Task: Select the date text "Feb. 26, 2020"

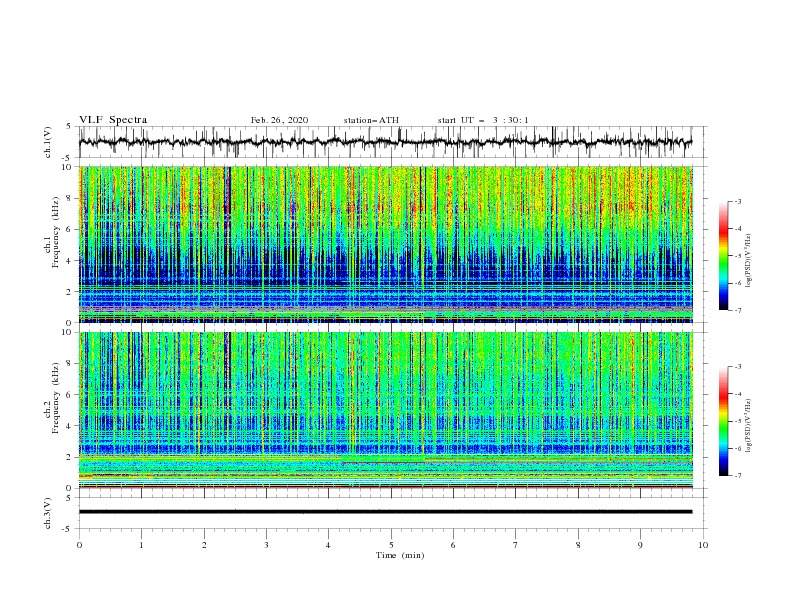Action: point(279,120)
